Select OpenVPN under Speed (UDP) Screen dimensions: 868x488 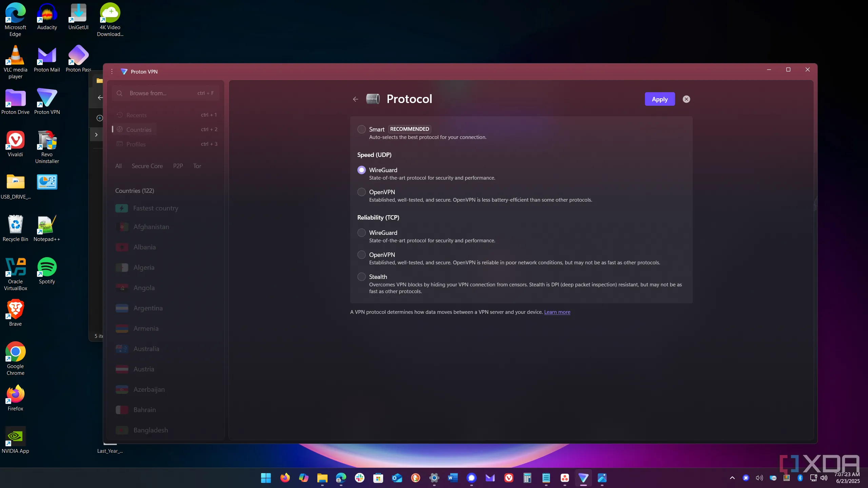point(361,192)
